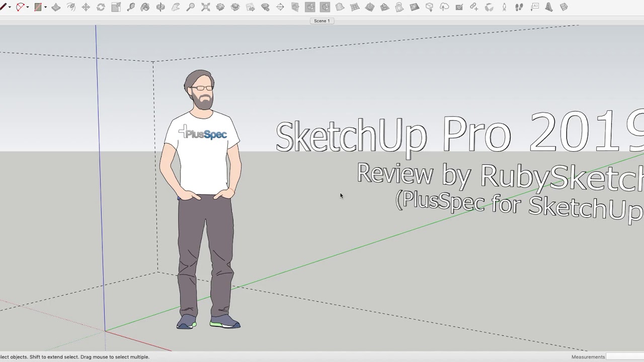
Task: Click the Zoom Extents tool
Action: coord(205,7)
